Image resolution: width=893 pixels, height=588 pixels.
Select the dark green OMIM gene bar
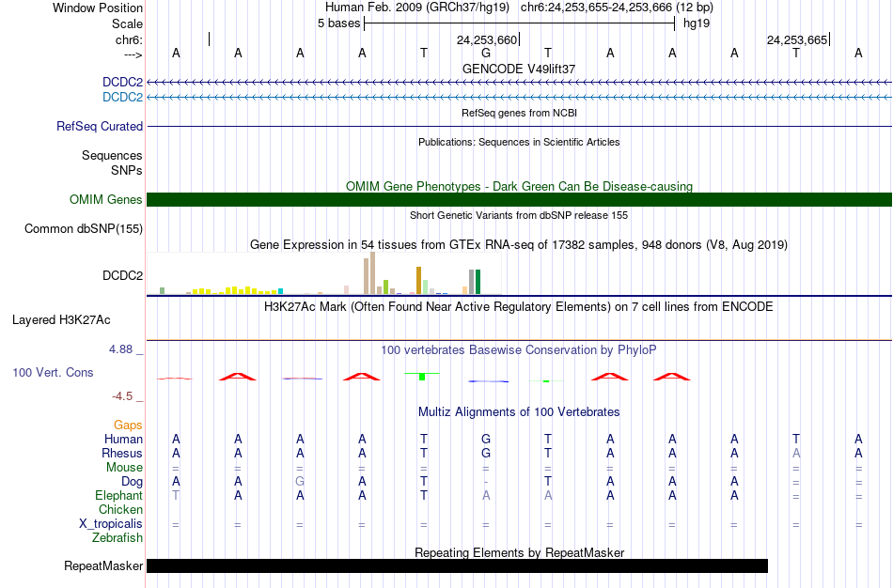coord(519,199)
